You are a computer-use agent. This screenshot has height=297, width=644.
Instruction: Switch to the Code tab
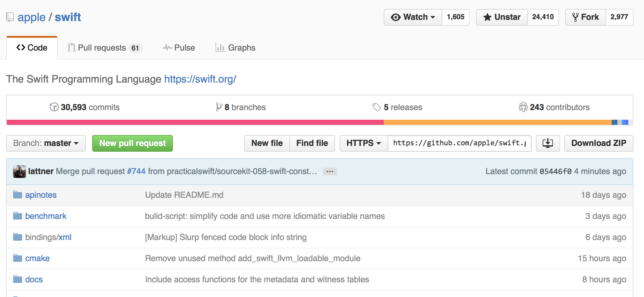(32, 48)
